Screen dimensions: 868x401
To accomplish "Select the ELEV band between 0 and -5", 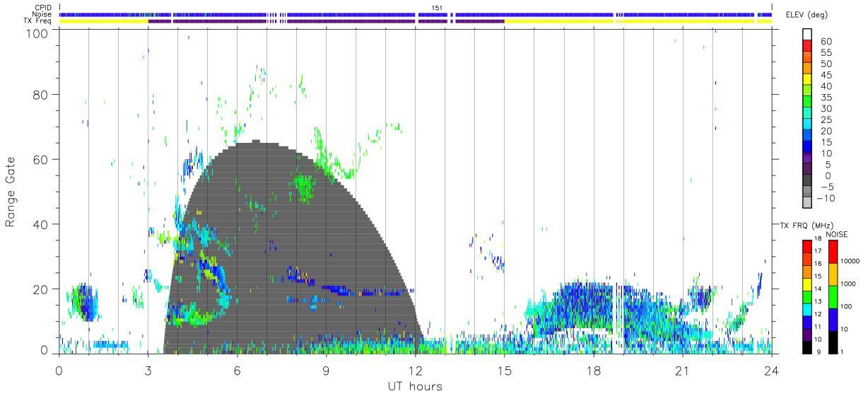I will point(808,181).
